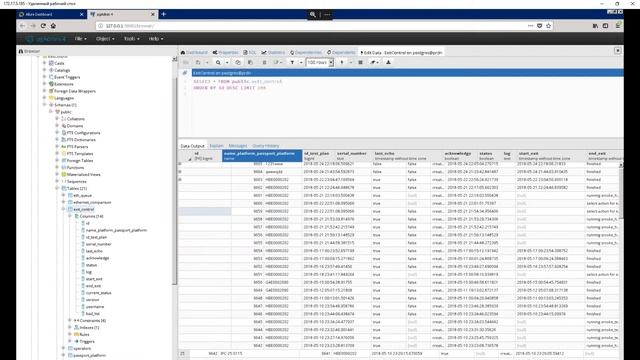Viewport: 640px width, 360px height.
Task: Click the Clear eraser toolbar icon
Action: (x=374, y=62)
